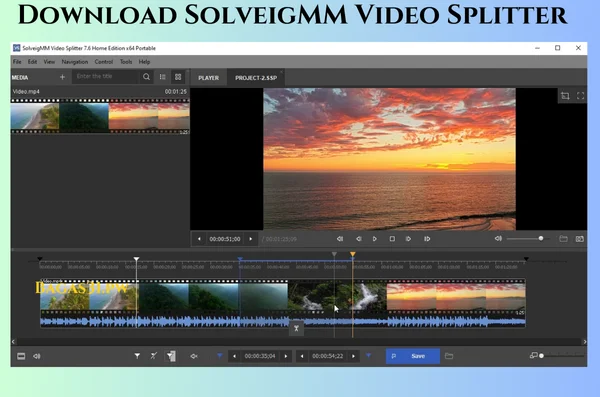This screenshot has width=600, height=397.
Task: Step one frame forward in player
Action: (x=408, y=239)
